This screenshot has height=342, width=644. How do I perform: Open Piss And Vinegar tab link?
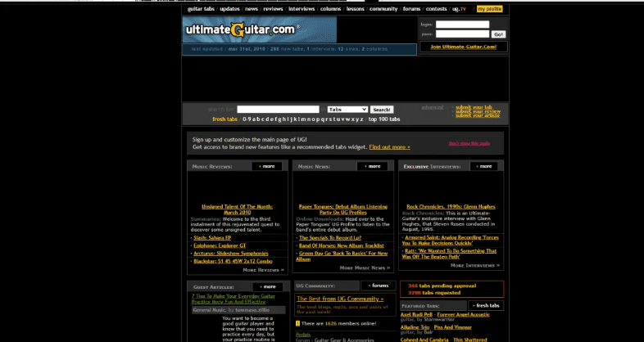coord(452,327)
